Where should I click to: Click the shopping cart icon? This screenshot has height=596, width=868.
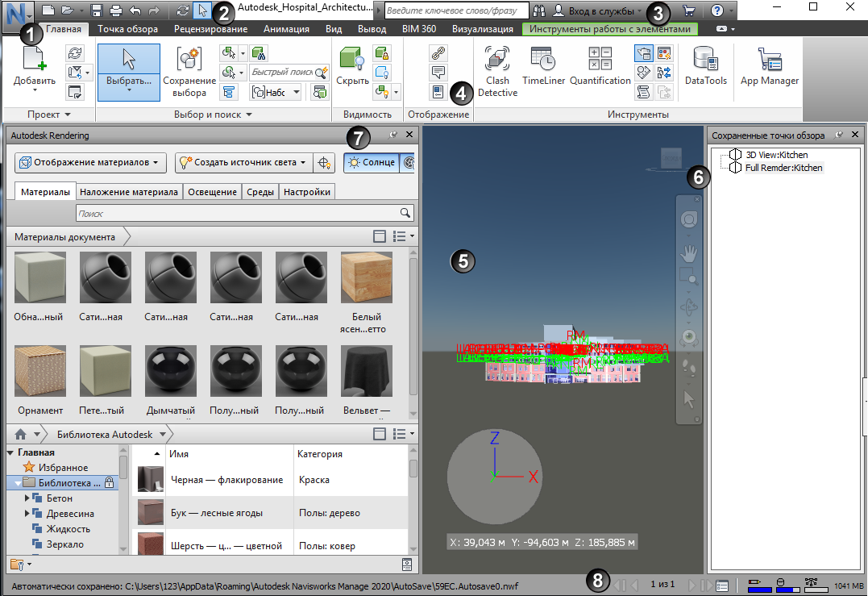click(688, 10)
